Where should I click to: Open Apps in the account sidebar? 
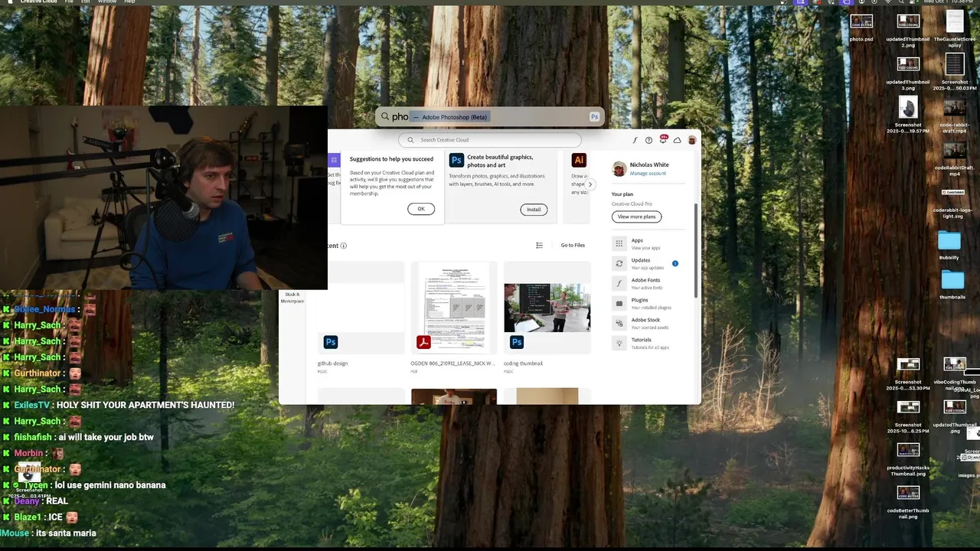pos(648,243)
